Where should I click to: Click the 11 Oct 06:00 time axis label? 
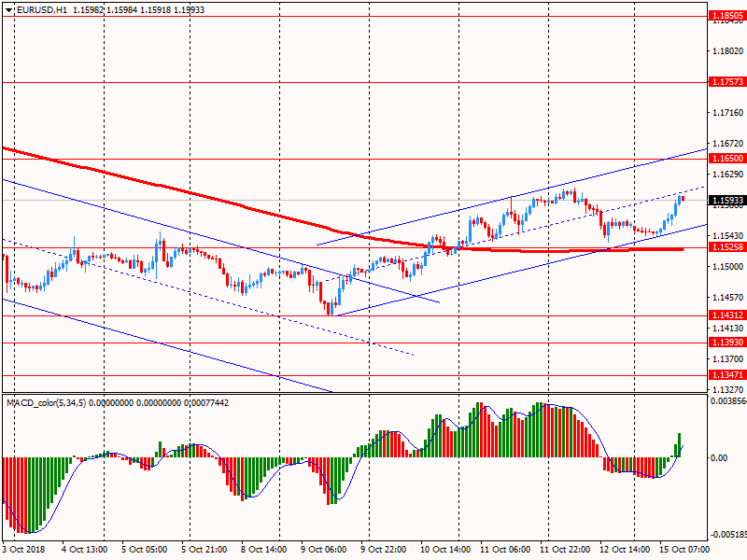pyautogui.click(x=505, y=549)
